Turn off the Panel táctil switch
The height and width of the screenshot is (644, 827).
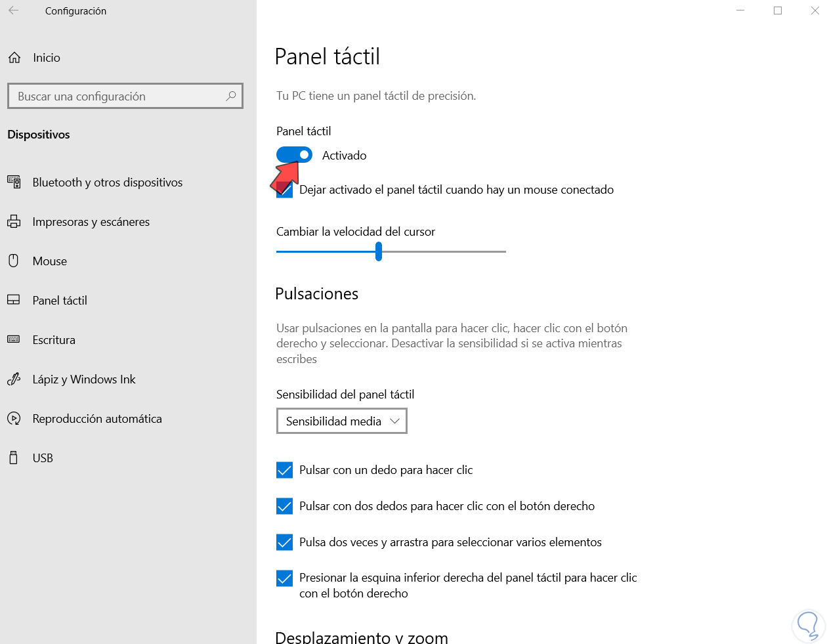[294, 155]
